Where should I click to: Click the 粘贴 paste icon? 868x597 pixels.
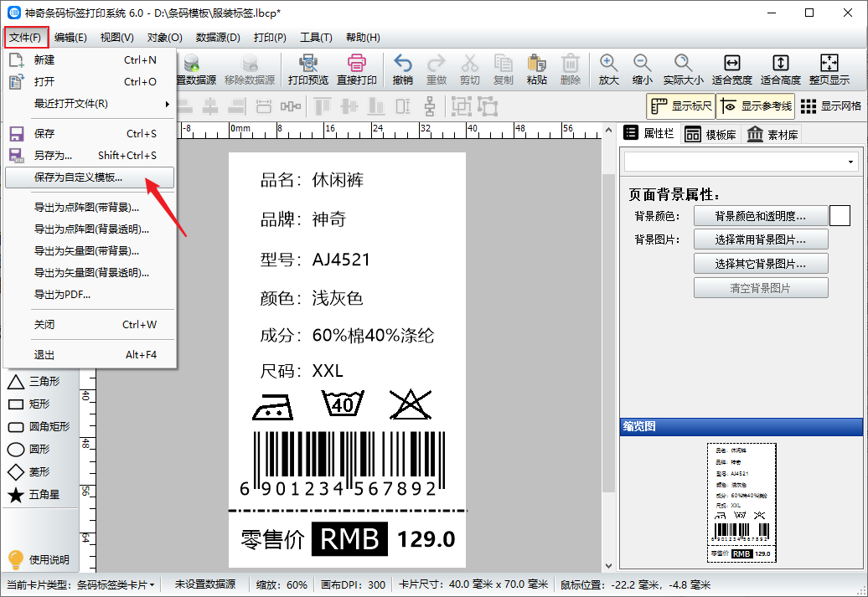point(536,69)
